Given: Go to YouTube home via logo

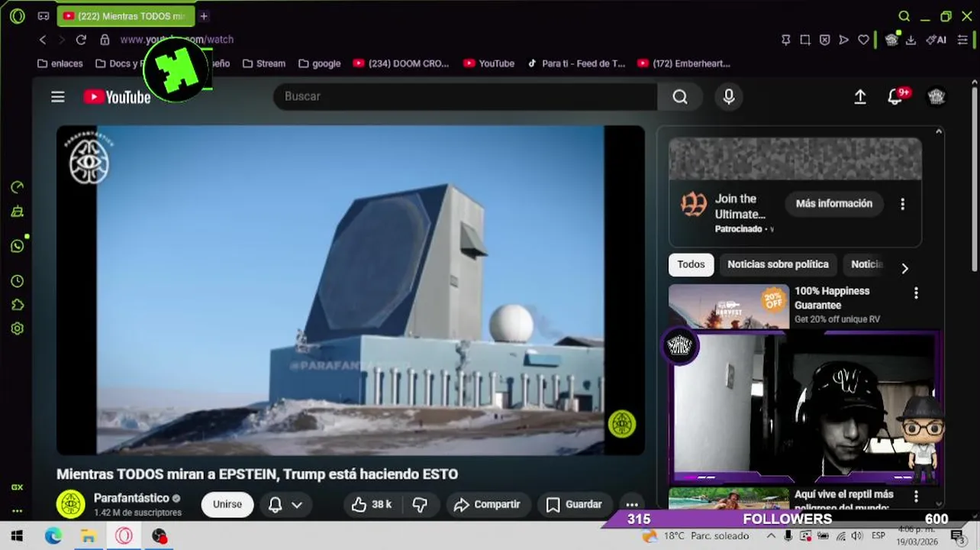Looking at the screenshot, I should pyautogui.click(x=117, y=97).
